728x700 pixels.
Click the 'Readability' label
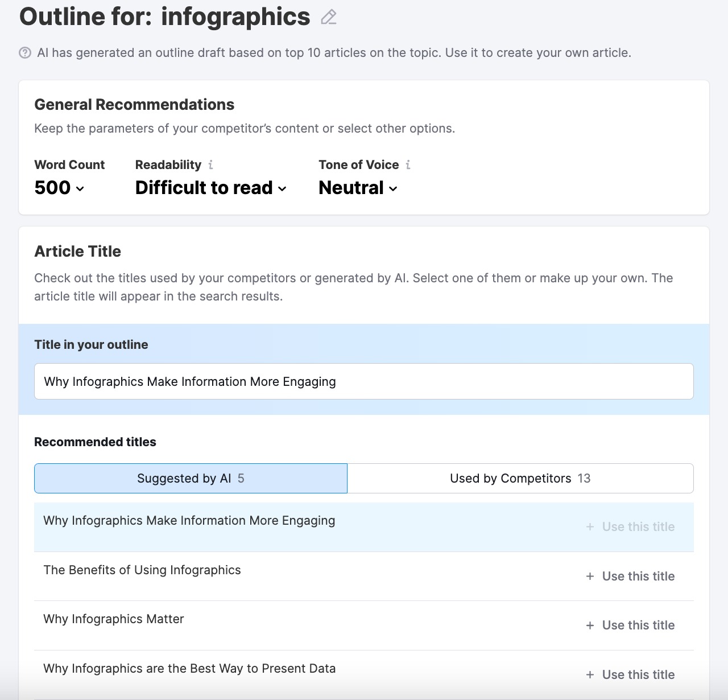[x=168, y=165]
